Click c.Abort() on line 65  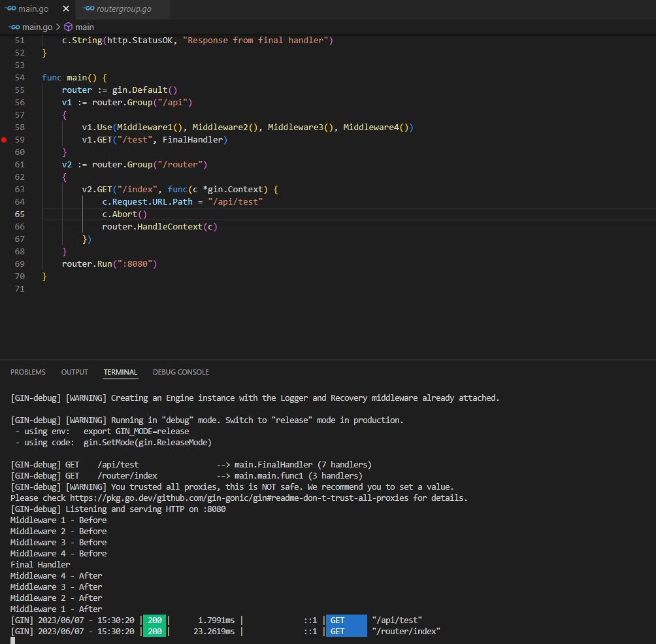(x=124, y=214)
